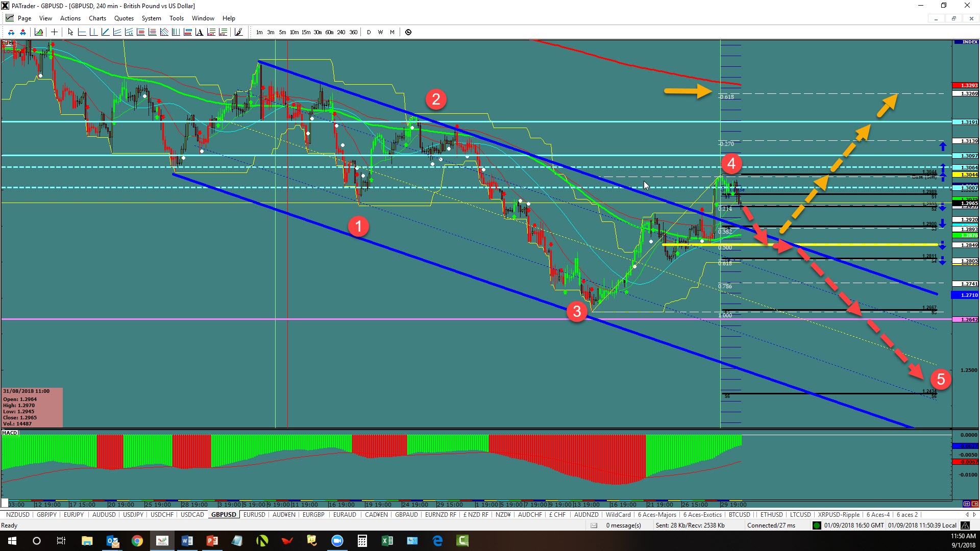Open Excel from the taskbar

pos(387,541)
